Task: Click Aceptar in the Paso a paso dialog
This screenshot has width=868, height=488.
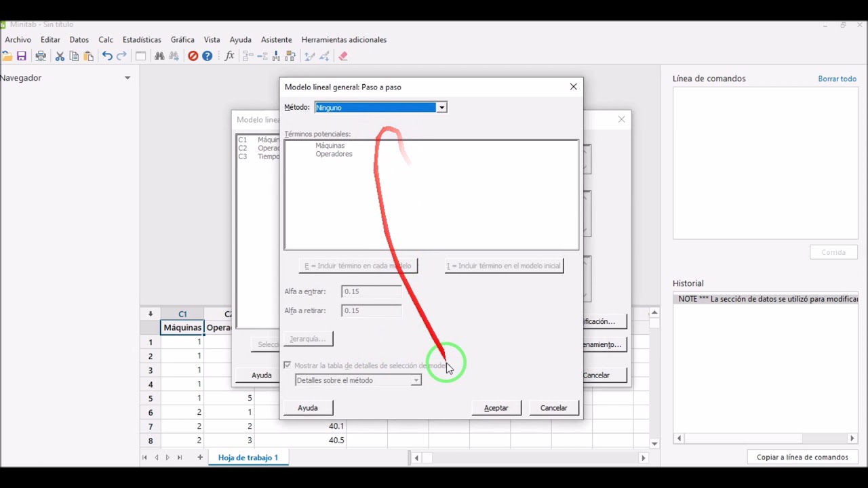Action: (496, 408)
